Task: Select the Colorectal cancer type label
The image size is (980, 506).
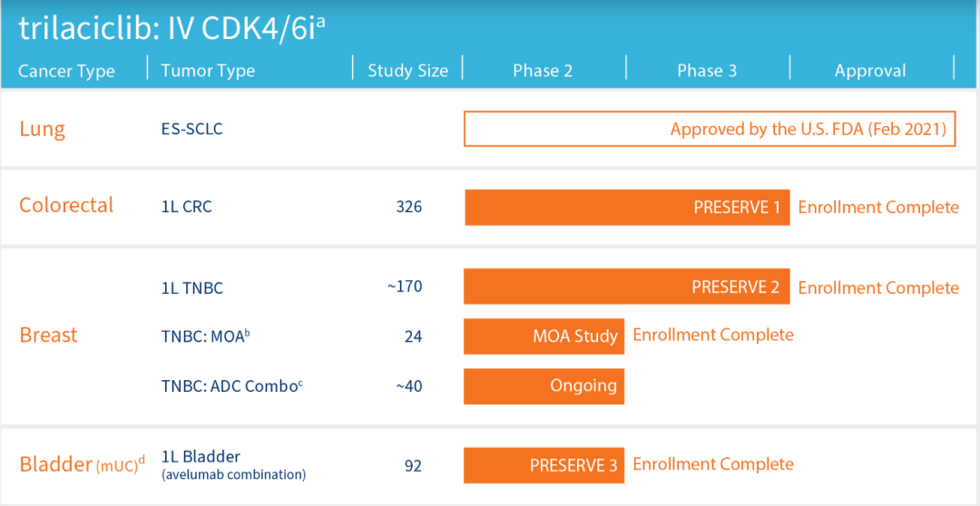Action: click(x=66, y=205)
